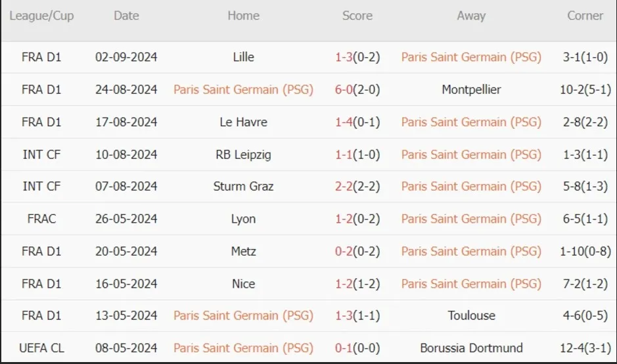Viewport: 617px width, 364px height.
Task: Click the Score column header
Action: (x=357, y=16)
